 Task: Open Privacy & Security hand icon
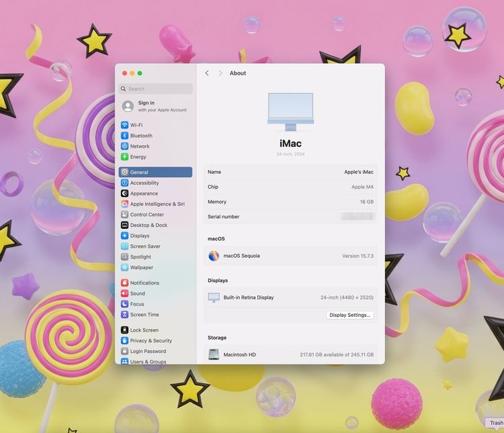[125, 340]
